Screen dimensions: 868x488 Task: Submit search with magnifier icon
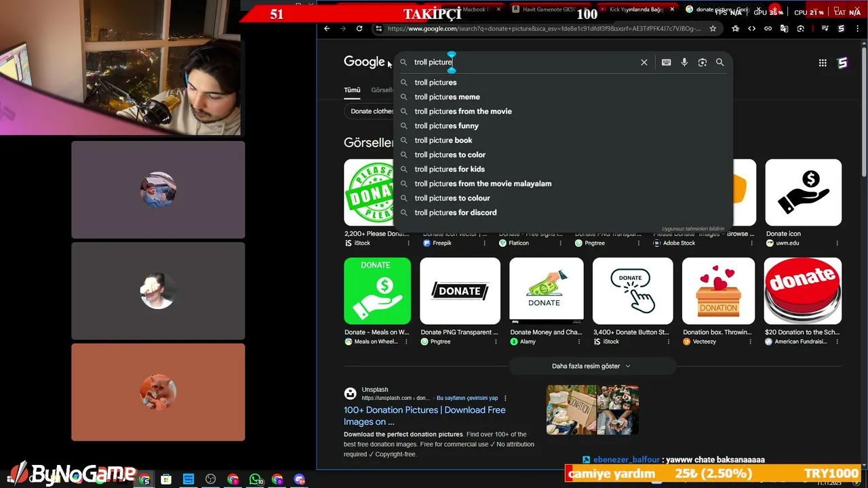click(720, 62)
